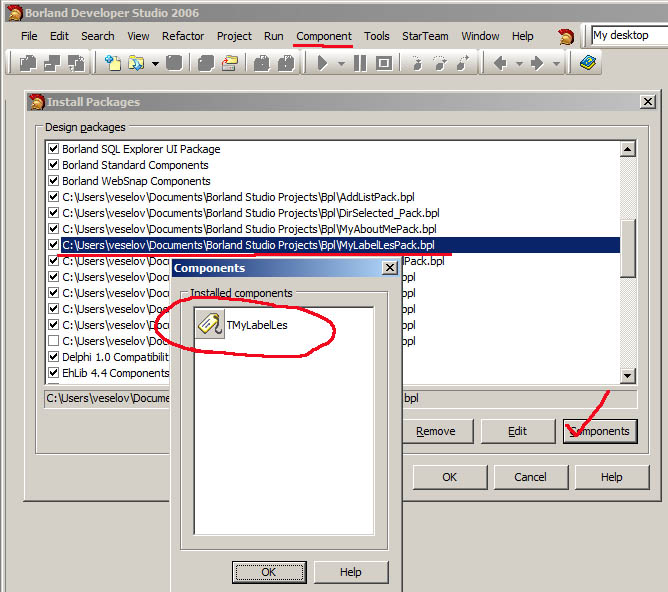Image resolution: width=668 pixels, height=592 pixels.
Task: Close the Components dialog
Action: tap(390, 268)
